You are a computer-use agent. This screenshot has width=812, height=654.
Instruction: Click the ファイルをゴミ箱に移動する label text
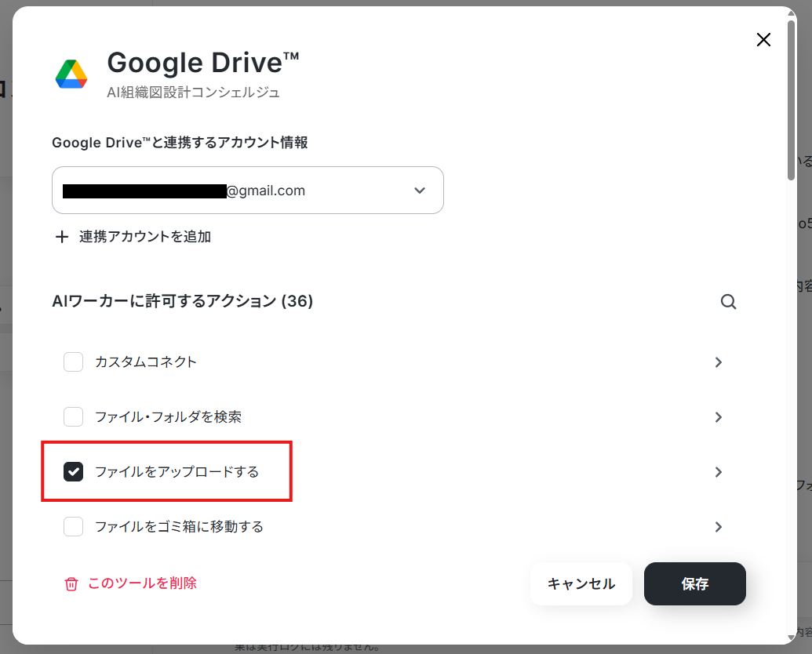[179, 527]
